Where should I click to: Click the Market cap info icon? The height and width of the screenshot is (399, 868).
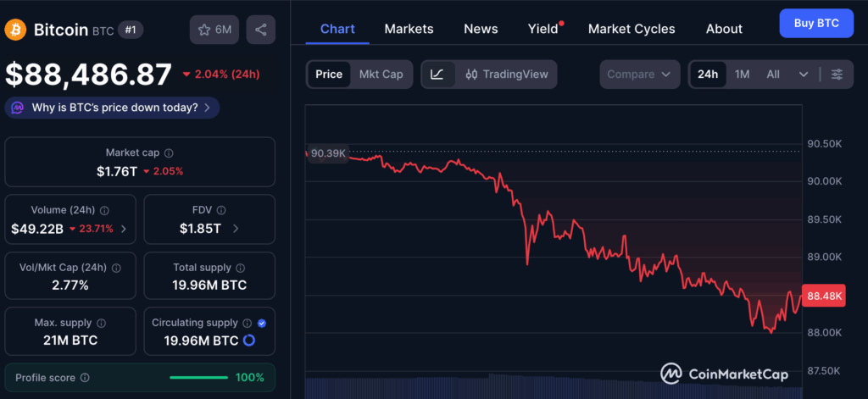(169, 153)
